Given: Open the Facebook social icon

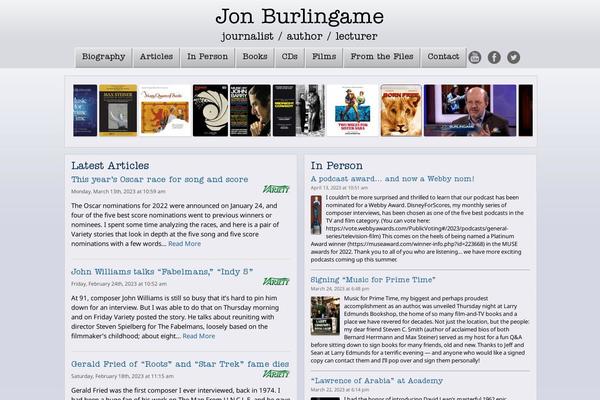Looking at the screenshot, I should click(x=494, y=57).
